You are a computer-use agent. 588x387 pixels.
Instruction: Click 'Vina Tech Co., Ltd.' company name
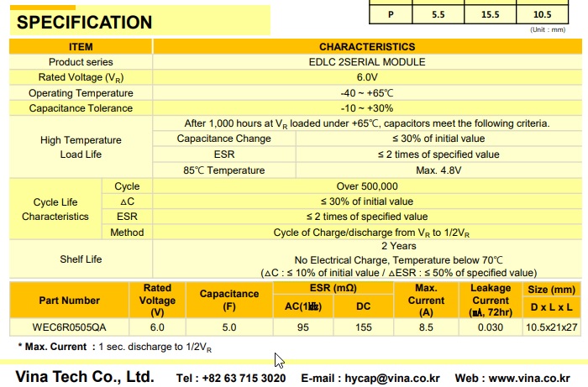tap(85, 377)
